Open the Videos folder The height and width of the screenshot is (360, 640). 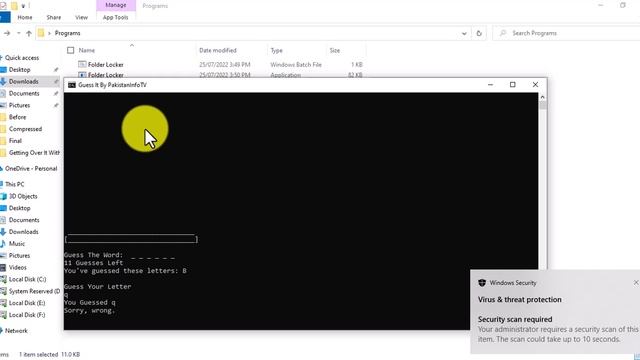(x=18, y=267)
